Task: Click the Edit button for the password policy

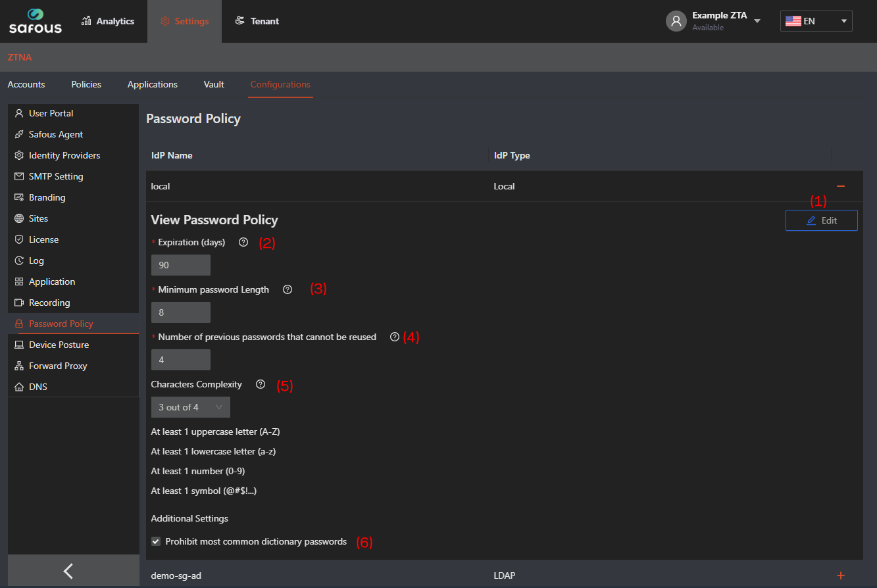Action: click(821, 220)
